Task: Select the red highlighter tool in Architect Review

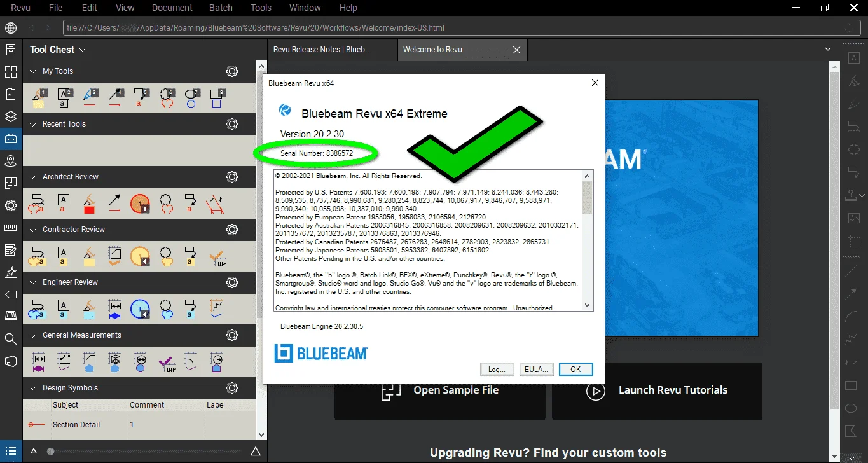Action: point(89,204)
